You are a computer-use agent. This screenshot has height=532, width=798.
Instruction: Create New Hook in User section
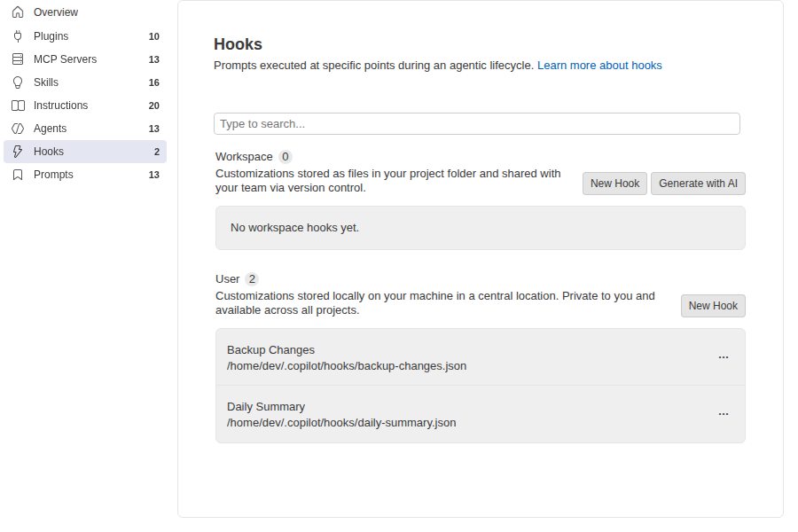point(713,305)
